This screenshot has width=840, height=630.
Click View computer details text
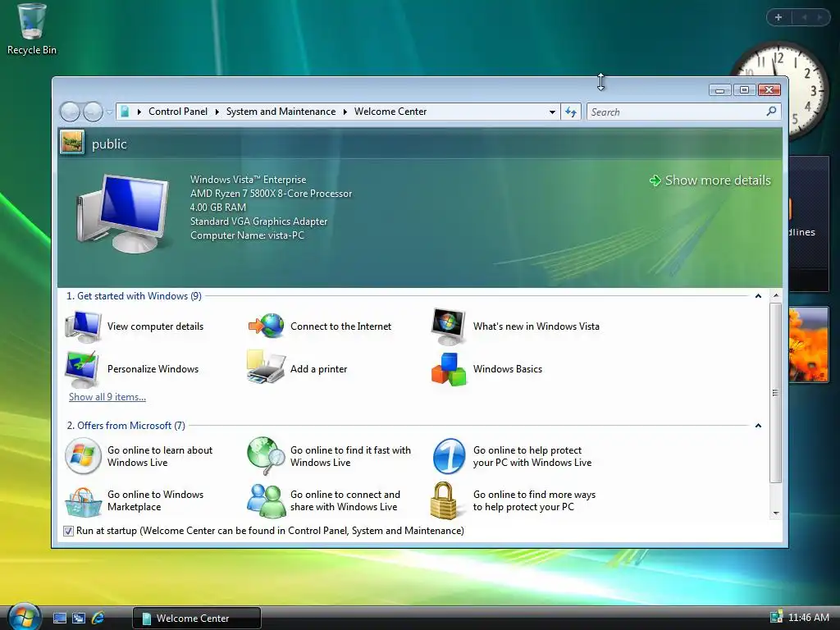(155, 326)
